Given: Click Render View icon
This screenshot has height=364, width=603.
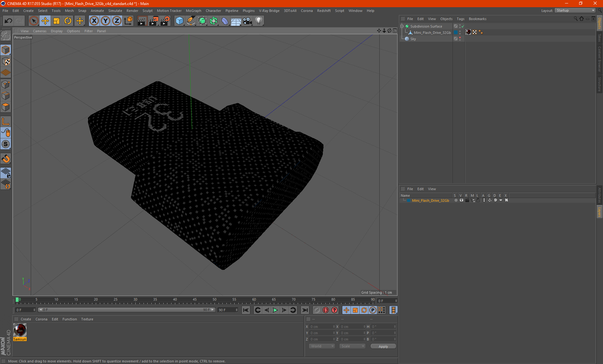Looking at the screenshot, I should tap(142, 21).
